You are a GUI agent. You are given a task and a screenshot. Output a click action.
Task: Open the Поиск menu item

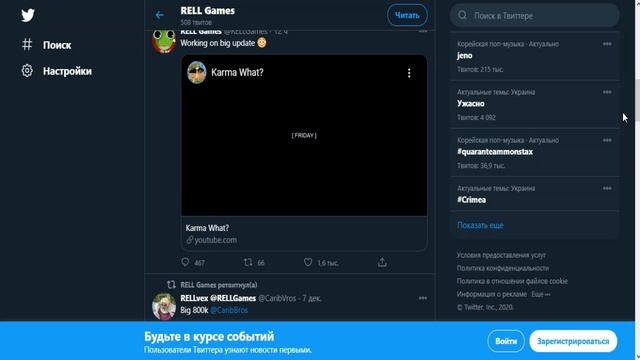[x=47, y=44]
